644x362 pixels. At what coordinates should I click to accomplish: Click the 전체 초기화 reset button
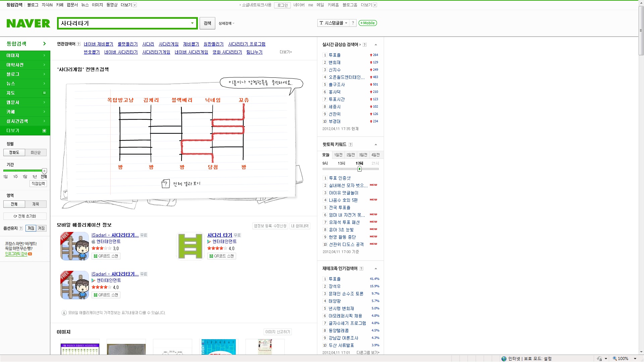coord(25,216)
